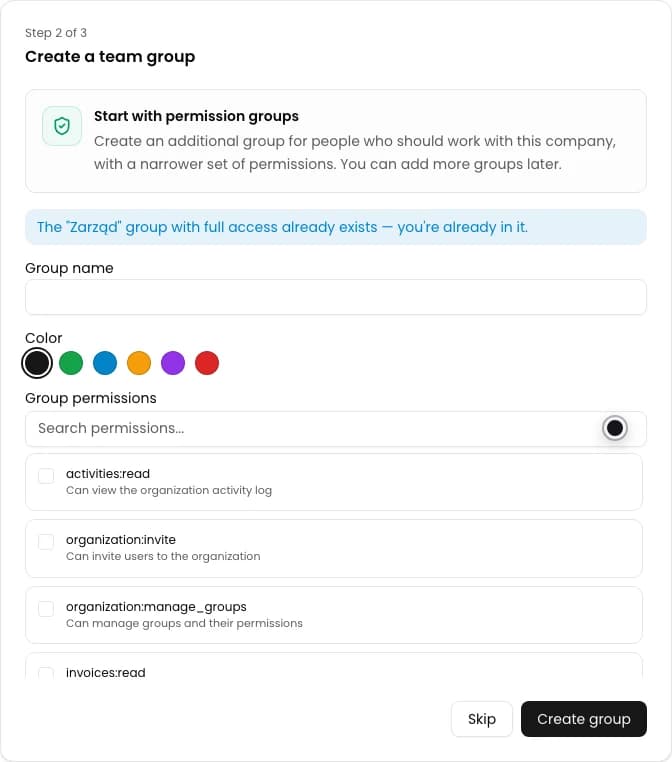
Task: Click the Create group button
Action: pos(584,719)
